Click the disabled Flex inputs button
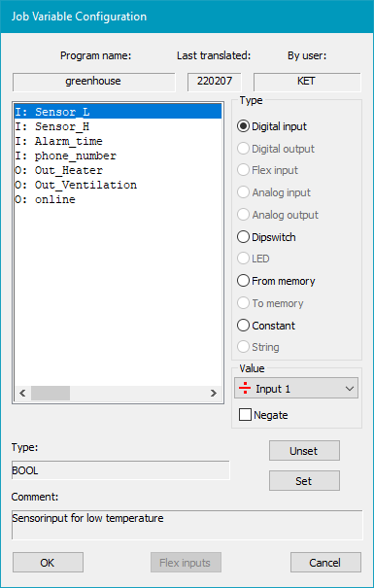 (186, 562)
